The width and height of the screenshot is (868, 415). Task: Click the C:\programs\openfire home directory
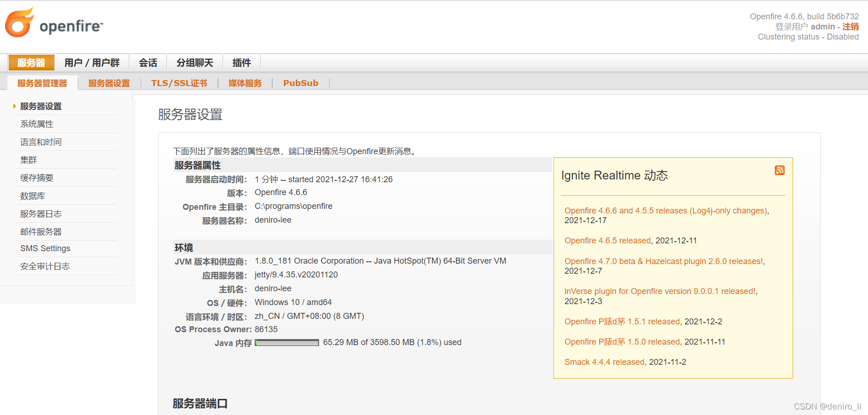pos(293,206)
